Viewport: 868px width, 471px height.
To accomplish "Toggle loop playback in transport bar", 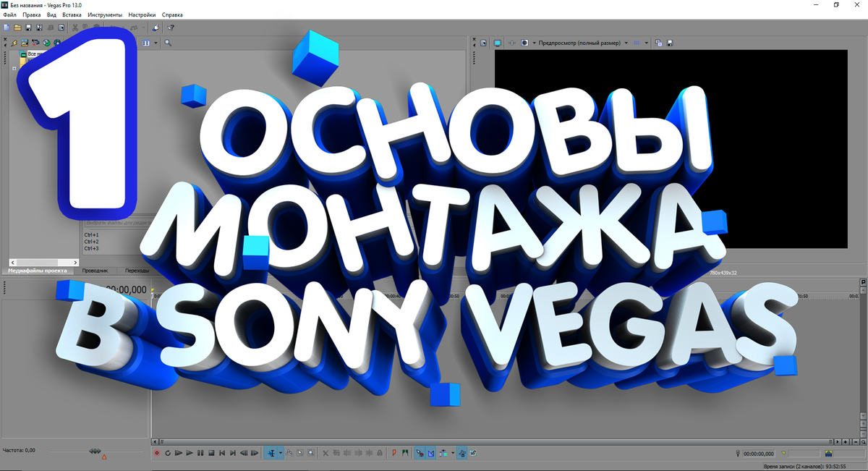I will (x=168, y=453).
